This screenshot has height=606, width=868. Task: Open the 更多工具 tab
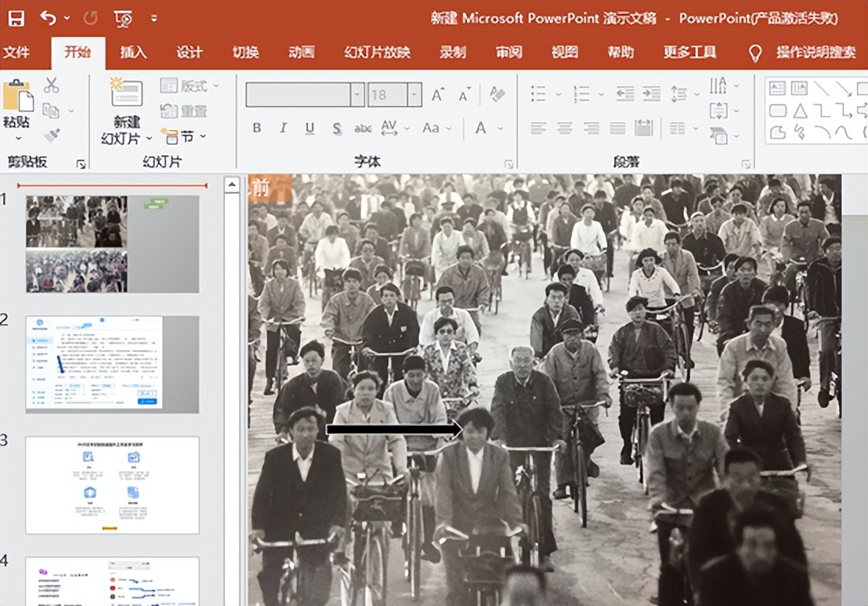[x=689, y=52]
